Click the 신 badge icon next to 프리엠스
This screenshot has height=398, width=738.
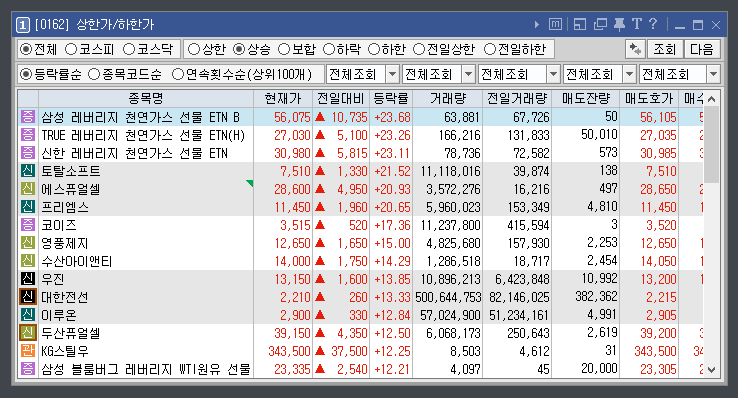coord(28,207)
